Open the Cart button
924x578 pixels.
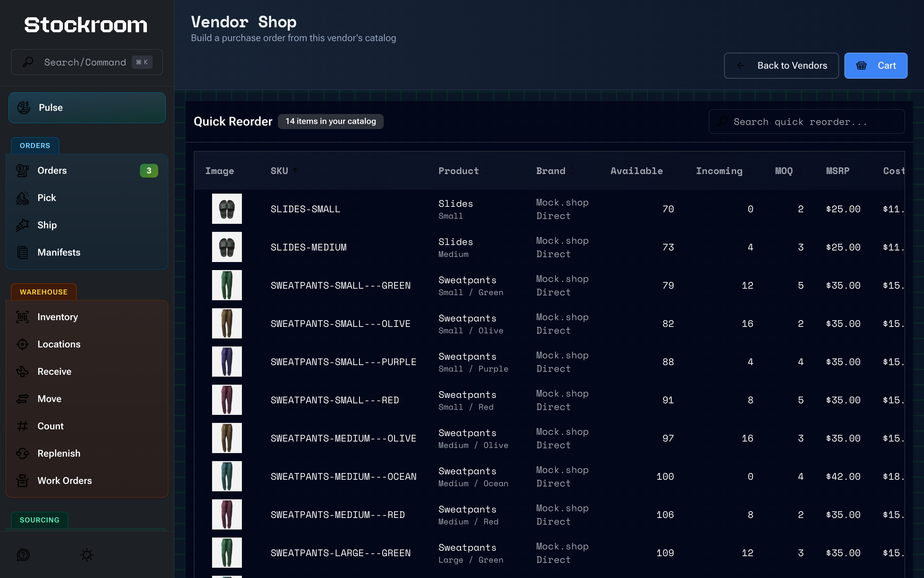click(876, 66)
